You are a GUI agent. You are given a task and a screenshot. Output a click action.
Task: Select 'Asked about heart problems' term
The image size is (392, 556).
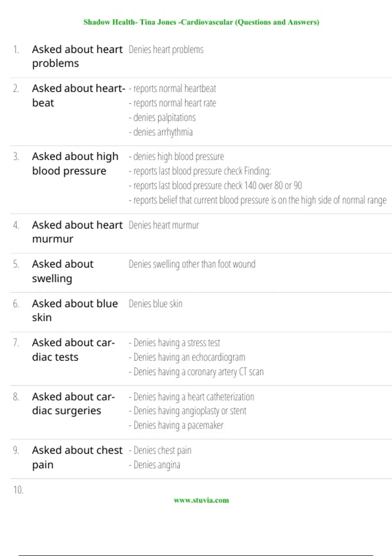point(77,56)
